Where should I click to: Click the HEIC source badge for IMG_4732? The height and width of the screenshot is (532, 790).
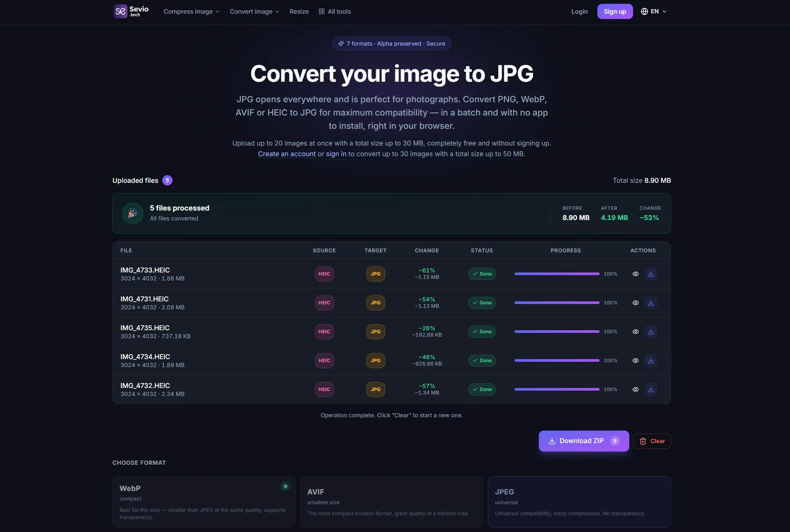(x=324, y=389)
